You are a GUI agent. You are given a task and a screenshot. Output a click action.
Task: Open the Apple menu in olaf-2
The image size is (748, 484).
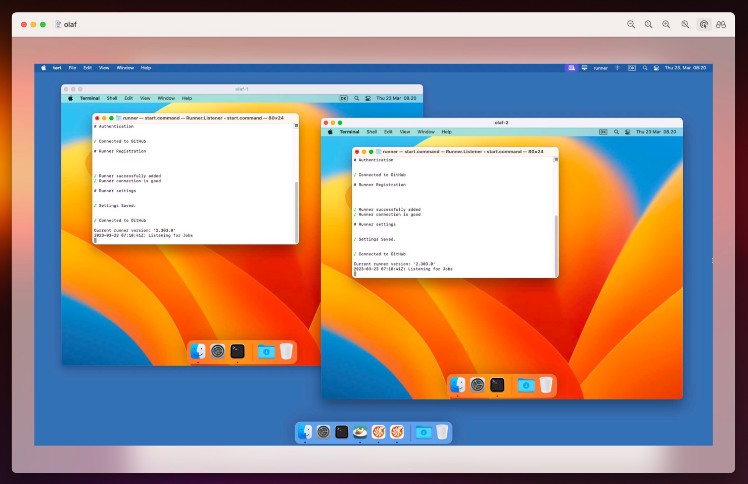tap(329, 132)
